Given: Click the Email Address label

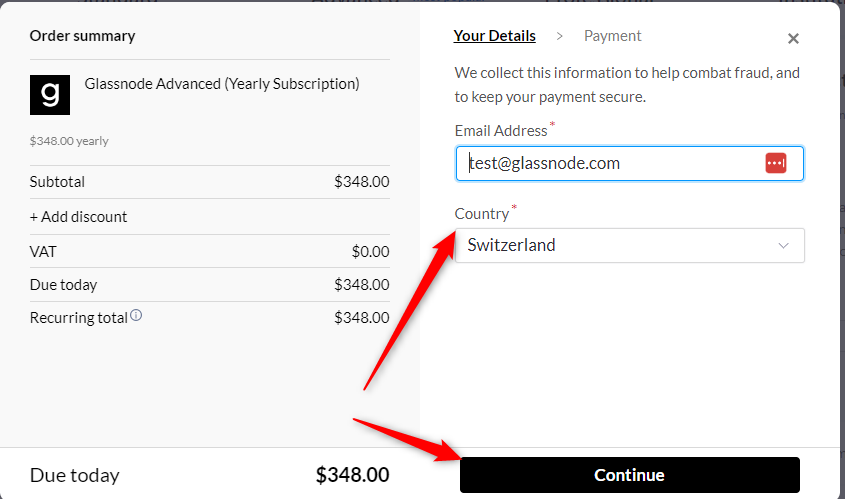Looking at the screenshot, I should point(501,130).
